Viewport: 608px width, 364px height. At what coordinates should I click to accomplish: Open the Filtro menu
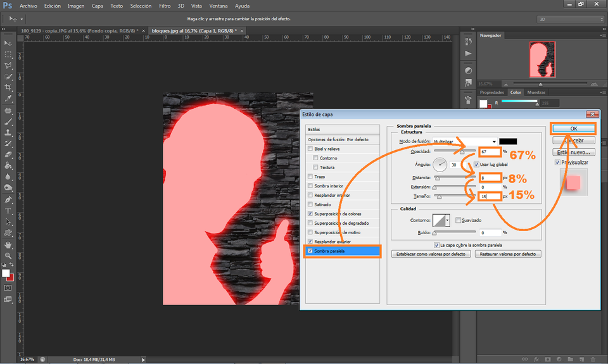165,6
